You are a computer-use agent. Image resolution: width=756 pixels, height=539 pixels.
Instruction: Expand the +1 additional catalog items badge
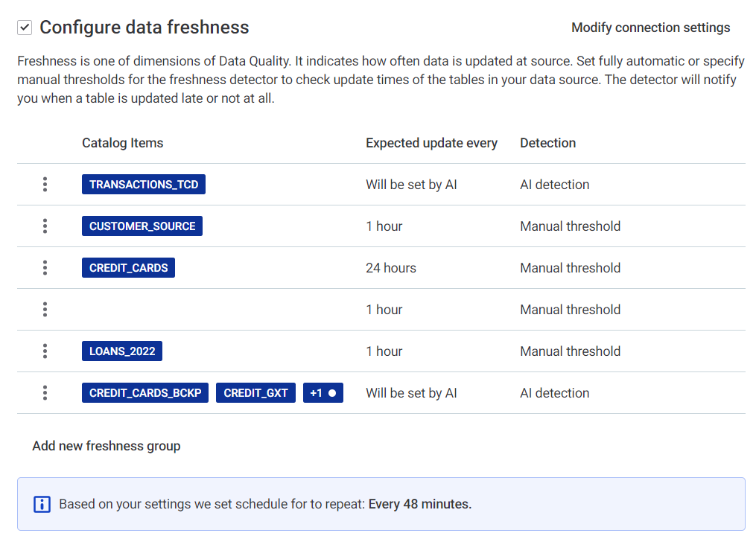[x=323, y=393]
